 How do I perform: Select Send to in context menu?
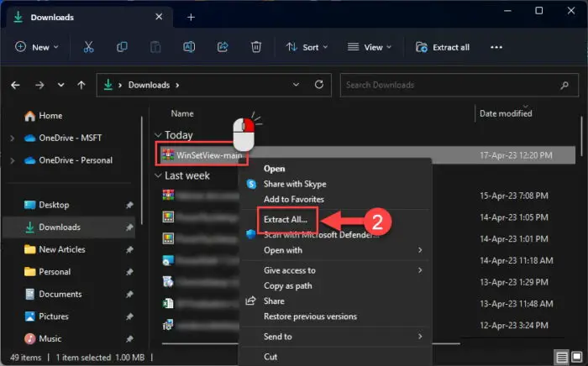277,337
